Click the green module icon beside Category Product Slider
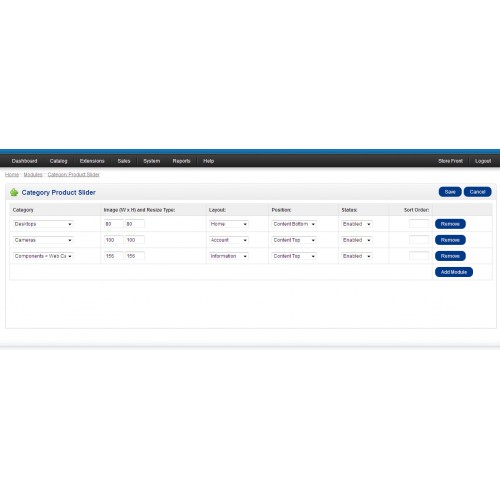The height and width of the screenshot is (500, 500). (x=14, y=192)
